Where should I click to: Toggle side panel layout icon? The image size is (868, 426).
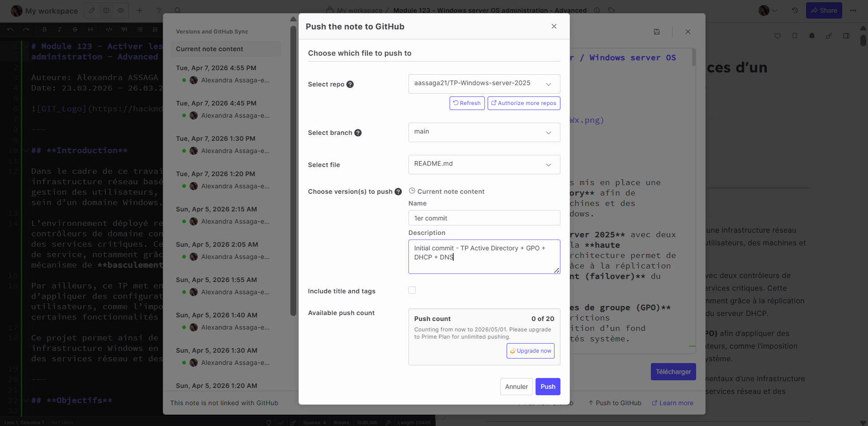pos(846,36)
